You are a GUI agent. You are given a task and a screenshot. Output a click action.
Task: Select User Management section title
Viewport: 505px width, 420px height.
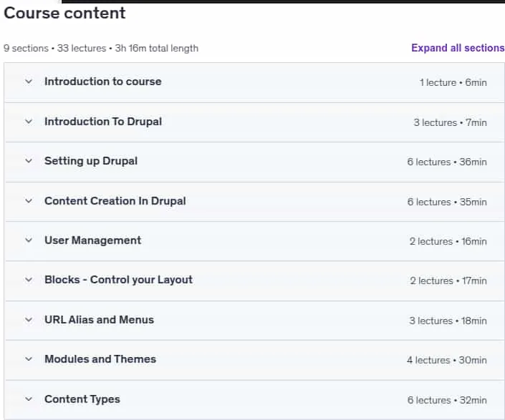tap(92, 240)
